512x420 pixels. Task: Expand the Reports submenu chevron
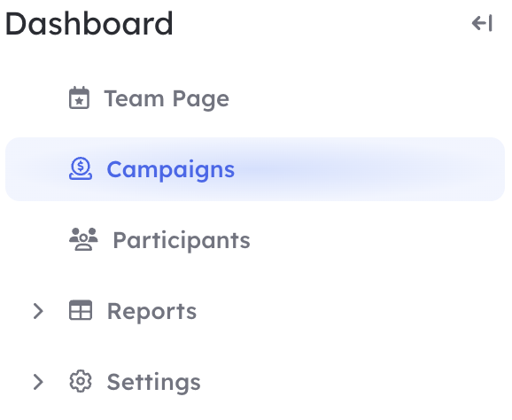tap(38, 311)
